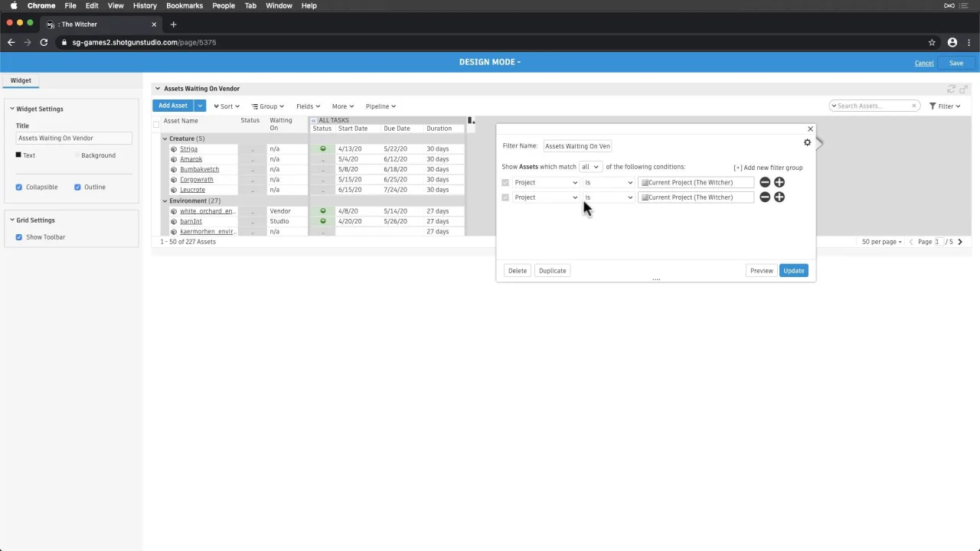
Task: Collapse ALL TASKS columns with double-arrow icon
Action: pos(313,120)
